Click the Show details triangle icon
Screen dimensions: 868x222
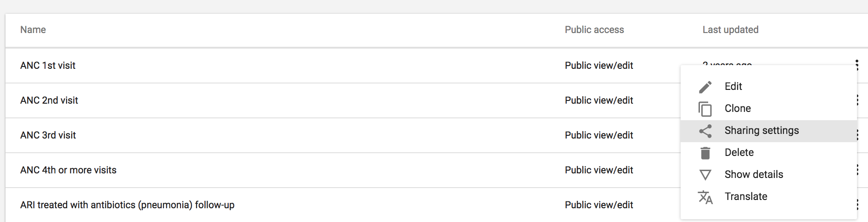pos(705,175)
